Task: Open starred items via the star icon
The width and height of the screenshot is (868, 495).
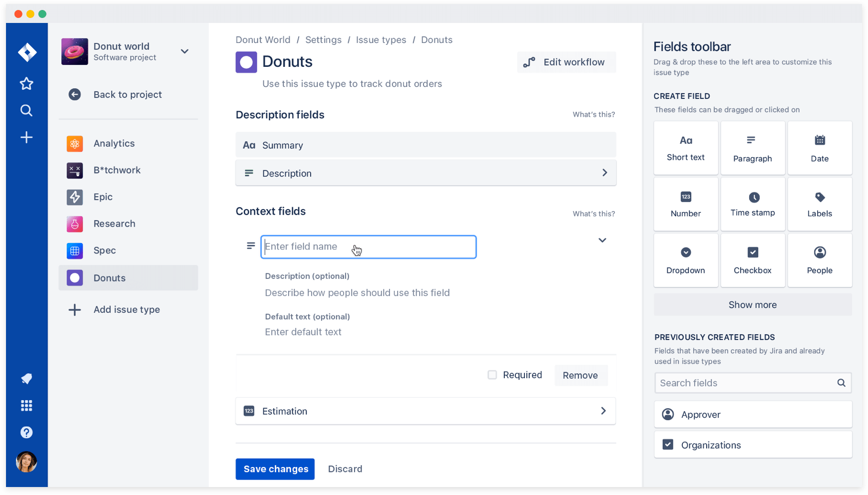Action: coord(26,83)
